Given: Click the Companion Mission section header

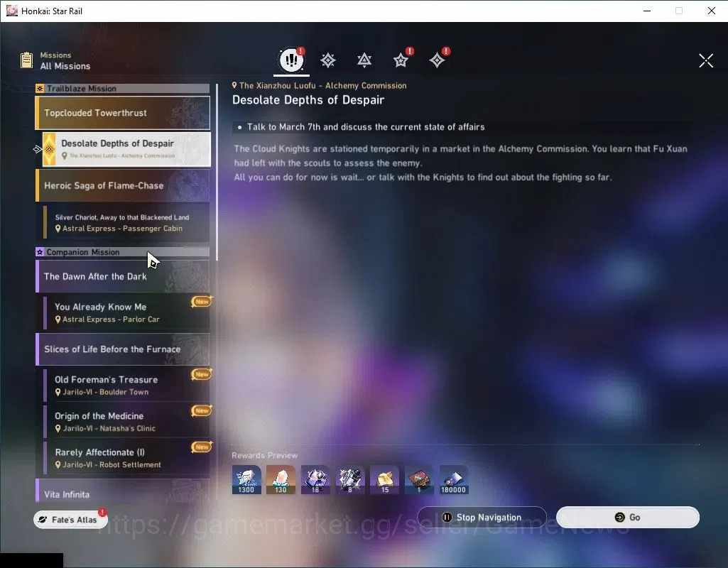Looking at the screenshot, I should pos(123,252).
